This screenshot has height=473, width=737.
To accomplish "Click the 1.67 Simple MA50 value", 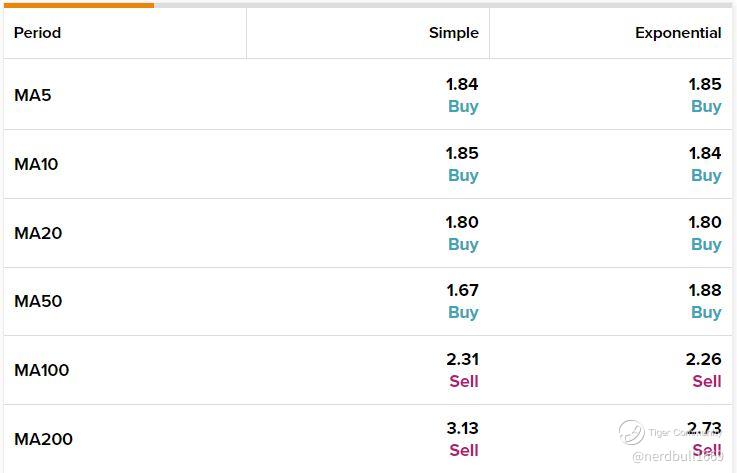I will (463, 290).
